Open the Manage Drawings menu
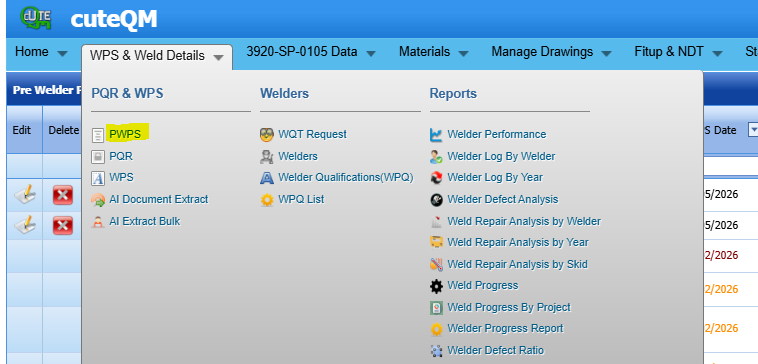Image resolution: width=758 pixels, height=364 pixels. pyautogui.click(x=542, y=52)
